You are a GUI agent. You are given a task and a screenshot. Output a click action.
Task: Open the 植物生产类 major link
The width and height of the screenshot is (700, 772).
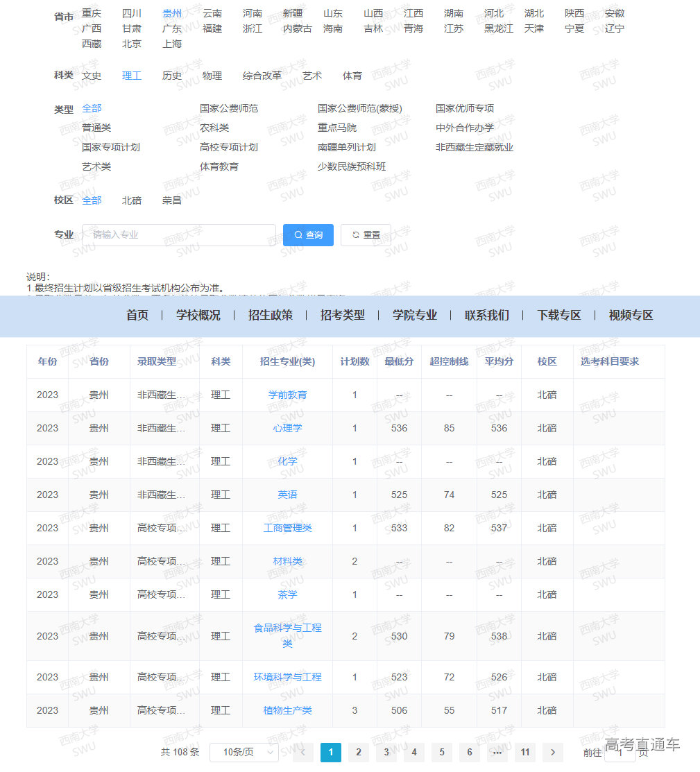coord(287,710)
